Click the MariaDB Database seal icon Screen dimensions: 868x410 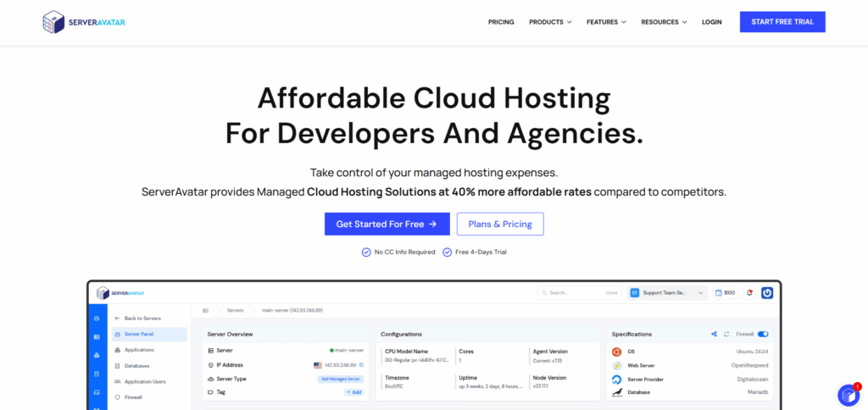(617, 392)
